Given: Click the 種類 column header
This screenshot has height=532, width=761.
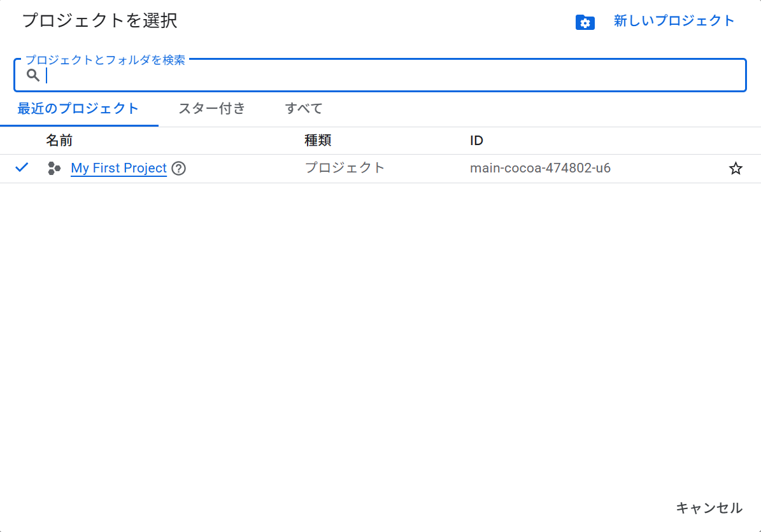Looking at the screenshot, I should tap(318, 141).
